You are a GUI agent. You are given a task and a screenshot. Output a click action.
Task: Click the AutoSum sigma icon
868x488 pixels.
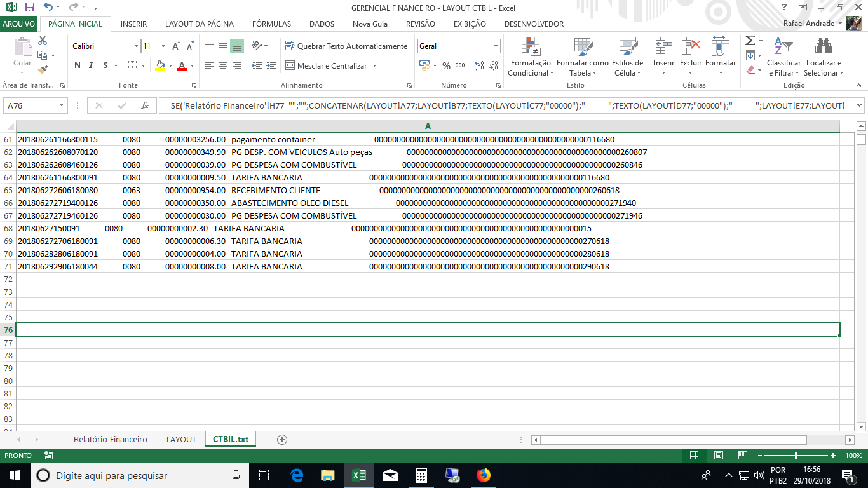[750, 41]
